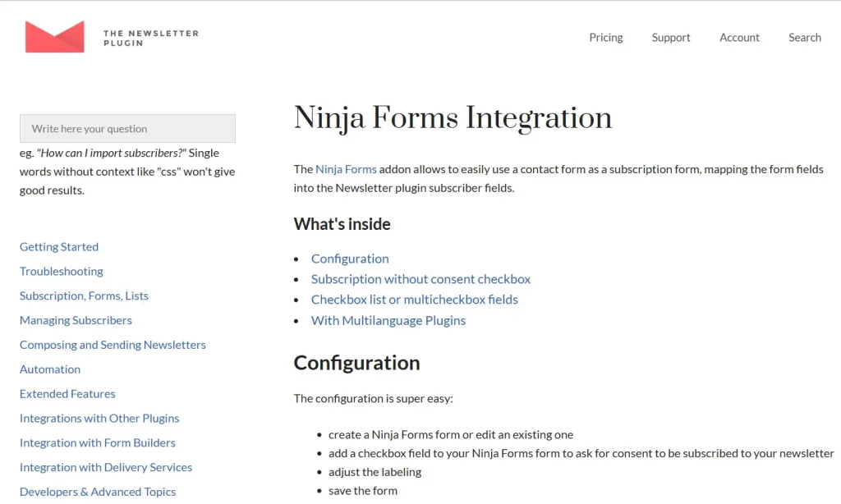Open the Troubleshooting sidebar link
841x504 pixels.
click(x=61, y=272)
